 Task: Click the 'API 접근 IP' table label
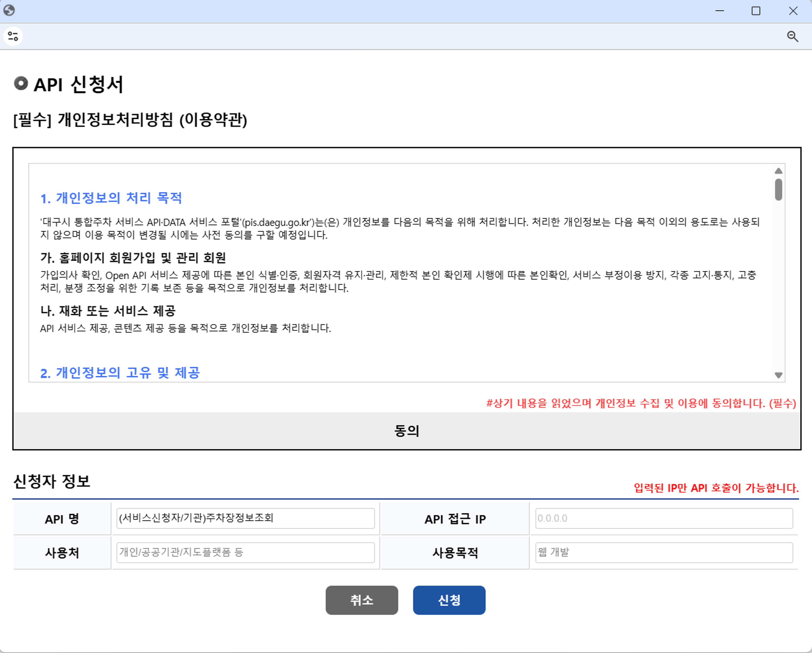click(455, 519)
